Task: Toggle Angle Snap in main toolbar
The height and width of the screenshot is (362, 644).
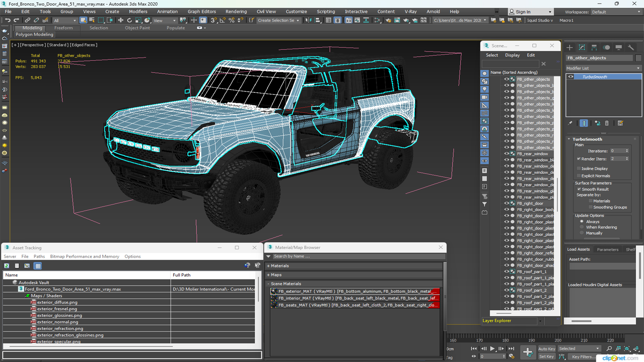Action: point(222,20)
